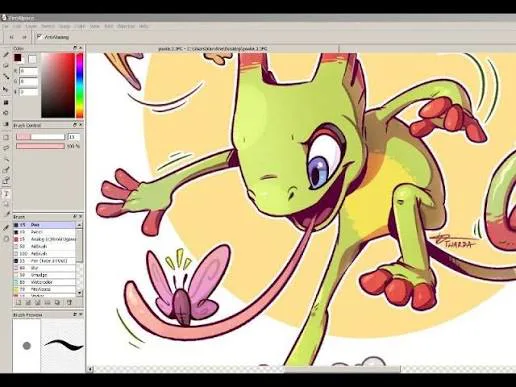
Task: Click the second icon below the brush list
Action: [28, 303]
